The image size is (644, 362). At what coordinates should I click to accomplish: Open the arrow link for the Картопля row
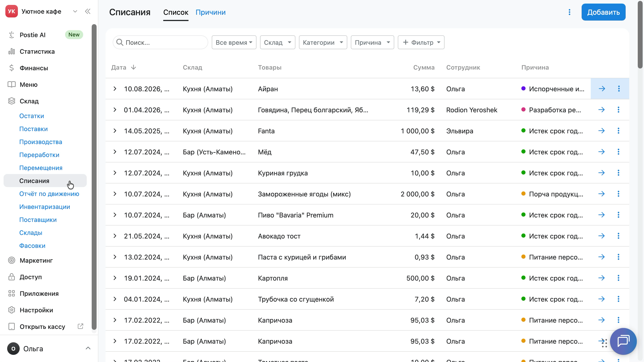coord(602,278)
